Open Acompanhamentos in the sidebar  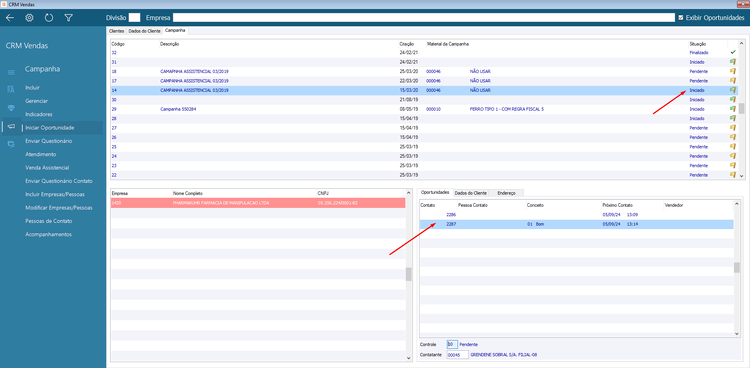[x=48, y=235]
